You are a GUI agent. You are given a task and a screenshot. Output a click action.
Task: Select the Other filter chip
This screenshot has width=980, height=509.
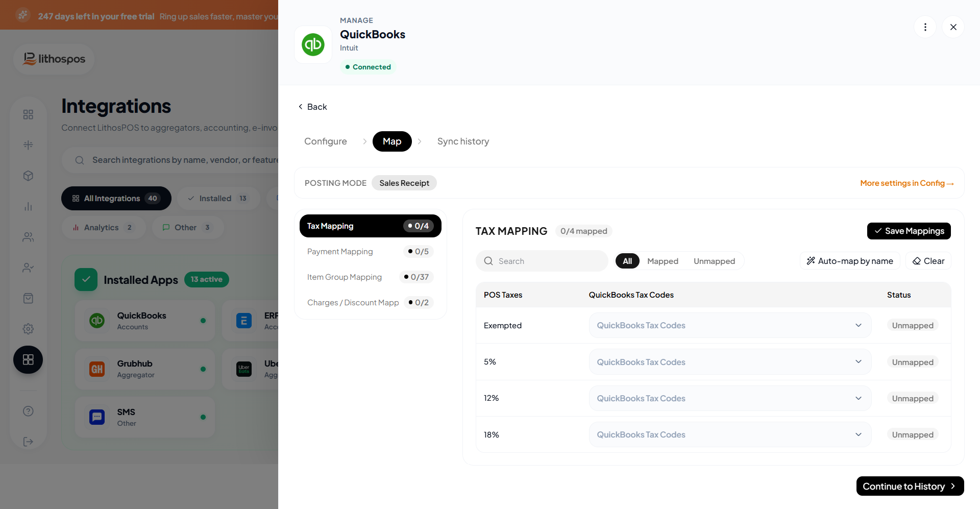click(x=187, y=227)
